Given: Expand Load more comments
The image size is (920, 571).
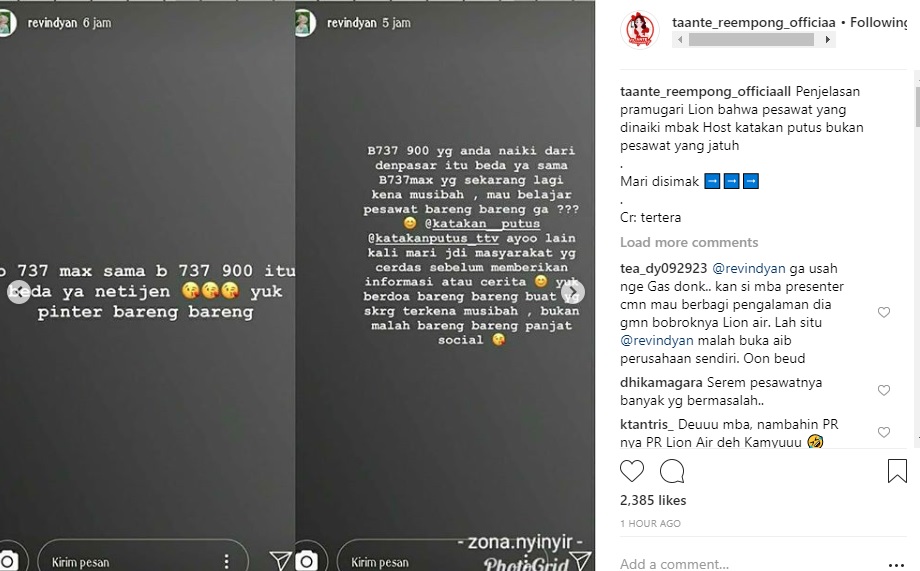Looking at the screenshot, I should click(x=689, y=242).
